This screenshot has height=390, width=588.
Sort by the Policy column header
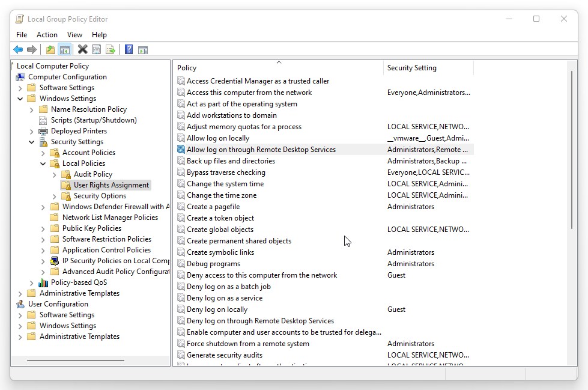(x=279, y=68)
